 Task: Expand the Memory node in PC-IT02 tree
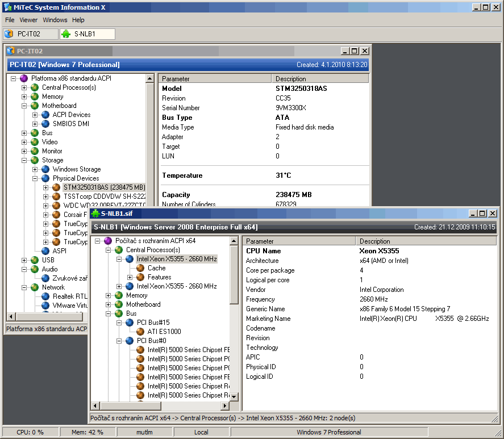[24, 97]
